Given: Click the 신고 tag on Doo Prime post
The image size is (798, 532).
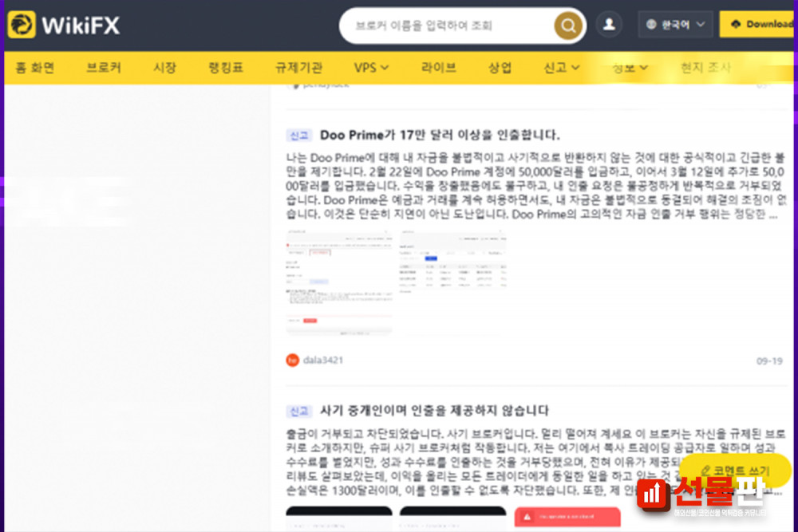Looking at the screenshot, I should (298, 136).
